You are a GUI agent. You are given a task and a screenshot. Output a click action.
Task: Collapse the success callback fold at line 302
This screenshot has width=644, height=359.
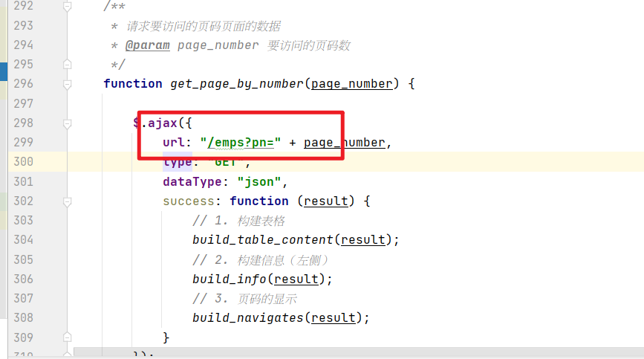(68, 201)
